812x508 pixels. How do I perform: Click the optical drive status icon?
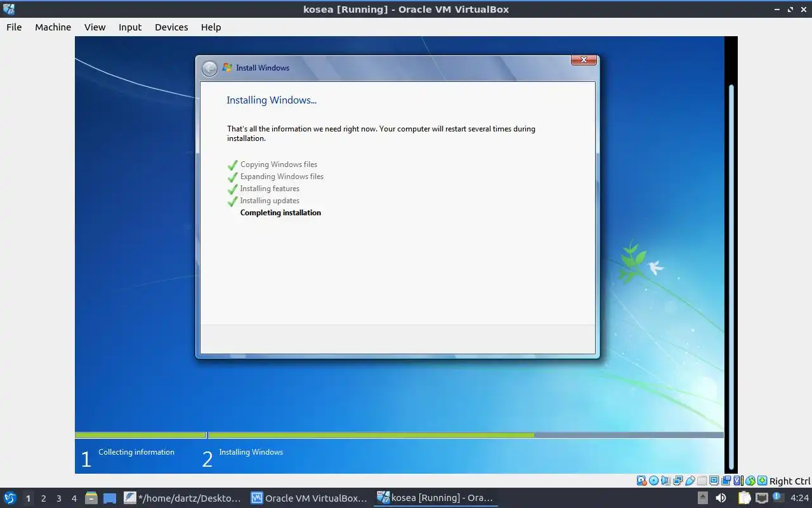pos(654,481)
